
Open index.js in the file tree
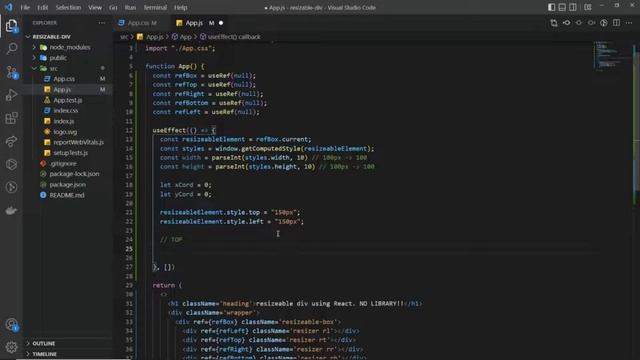[x=64, y=121]
